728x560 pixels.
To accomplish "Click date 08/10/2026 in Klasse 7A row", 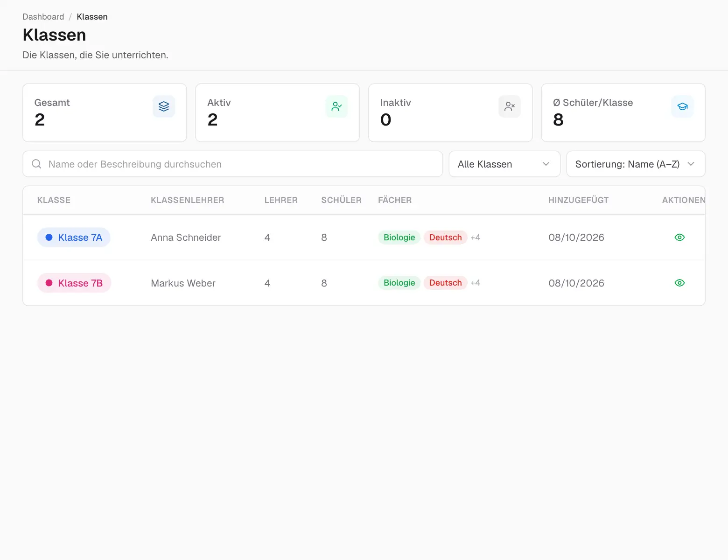I will point(576,238).
